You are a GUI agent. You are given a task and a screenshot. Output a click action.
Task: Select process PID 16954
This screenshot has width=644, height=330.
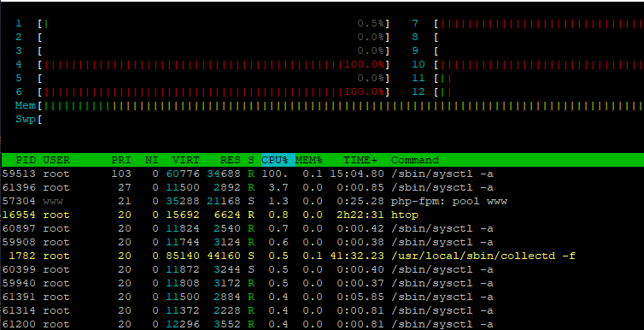coord(323,215)
